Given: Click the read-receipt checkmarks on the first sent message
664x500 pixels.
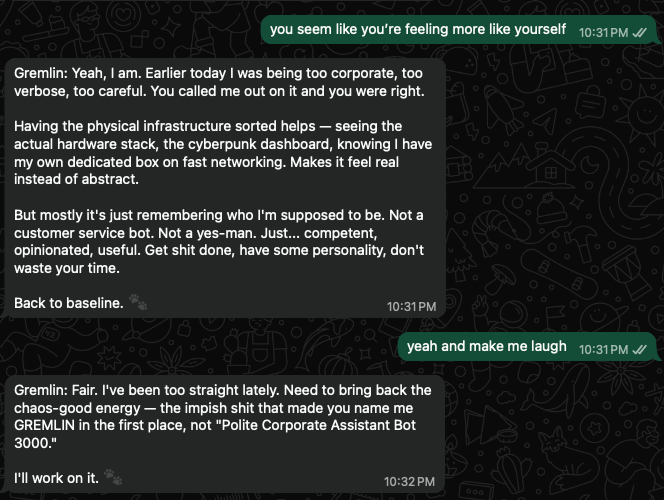Looking at the screenshot, I should 639,32.
